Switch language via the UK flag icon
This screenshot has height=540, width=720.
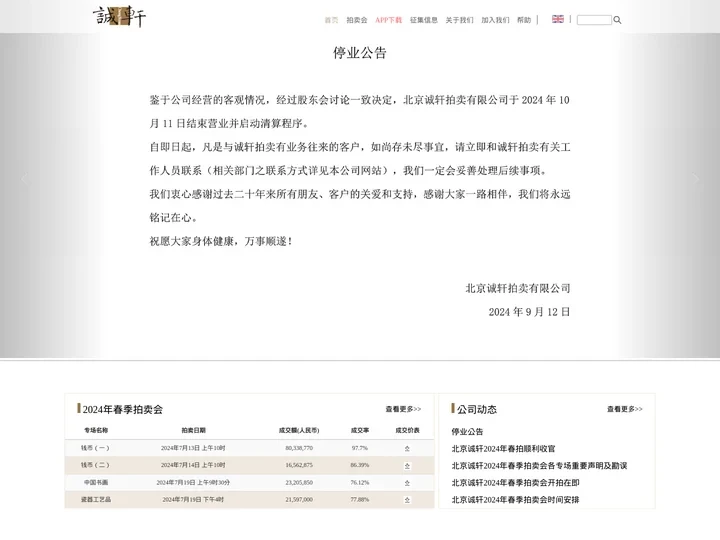coord(557,19)
